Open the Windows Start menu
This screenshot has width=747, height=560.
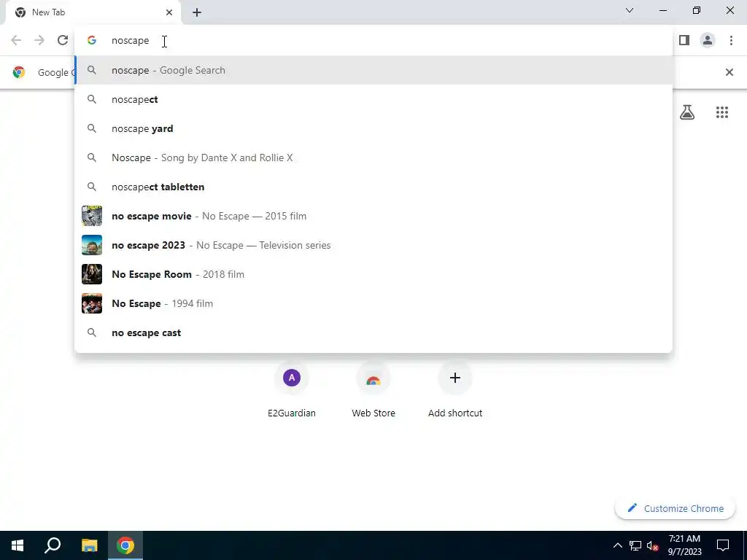coord(18,545)
